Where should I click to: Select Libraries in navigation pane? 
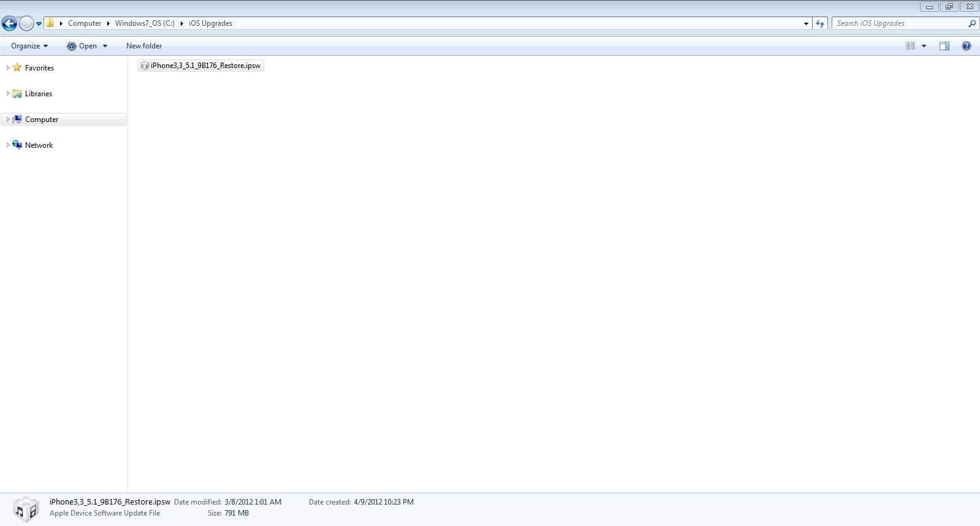(x=39, y=94)
